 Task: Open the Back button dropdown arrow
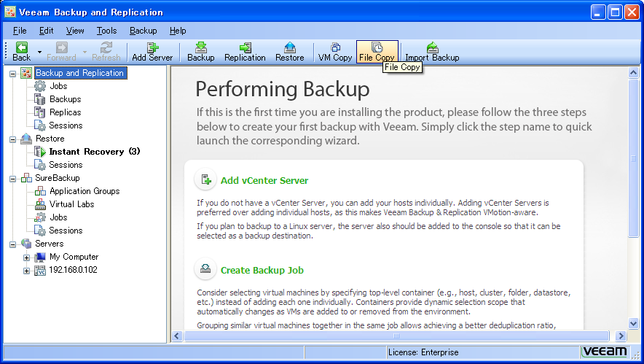coord(39,53)
